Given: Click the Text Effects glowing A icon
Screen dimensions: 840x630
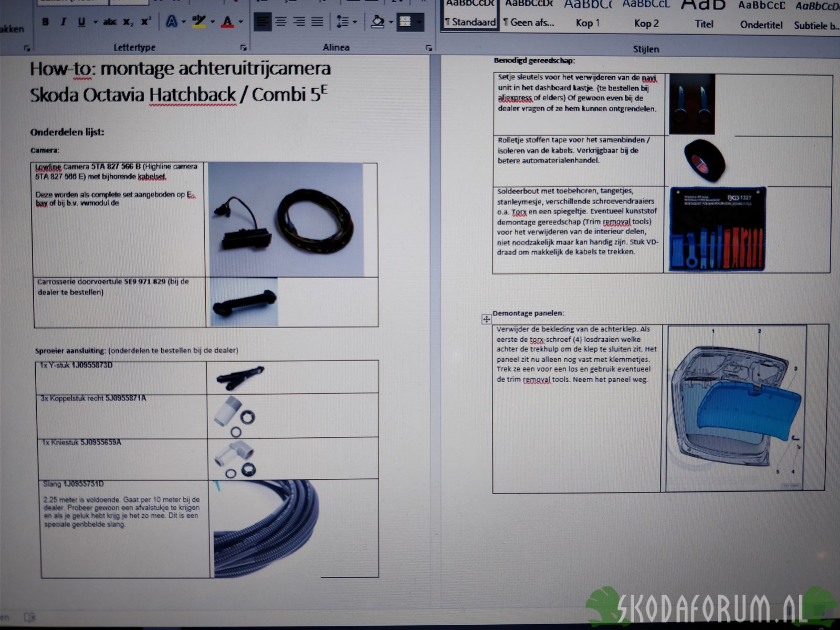Looking at the screenshot, I should (171, 22).
